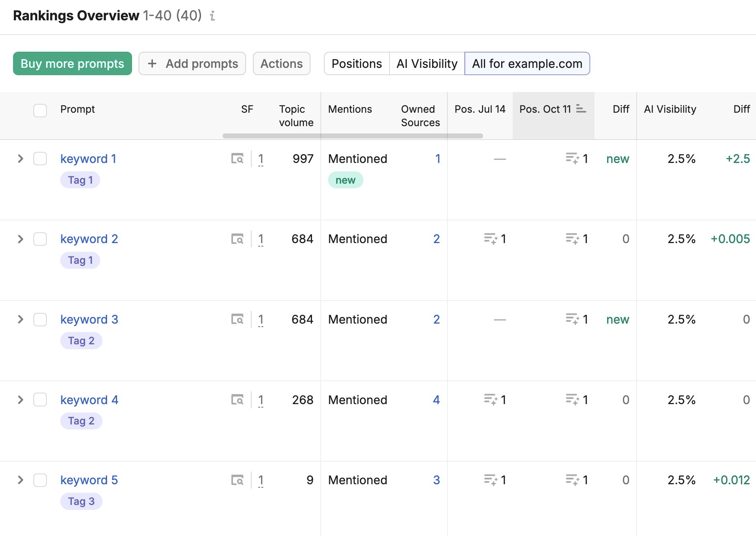This screenshot has height=536, width=756.
Task: Open SERP view icon for keyword 5
Action: (237, 480)
